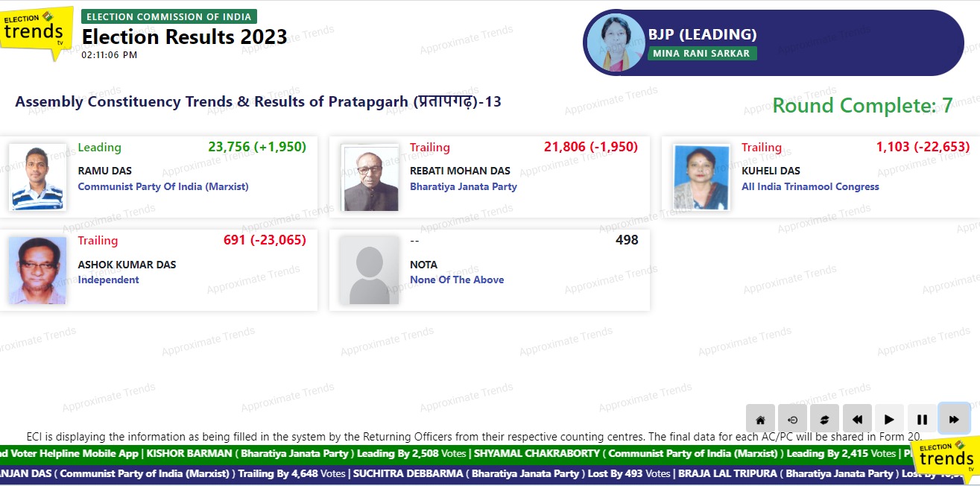Pause the results slideshow
980x486 pixels.
[922, 419]
